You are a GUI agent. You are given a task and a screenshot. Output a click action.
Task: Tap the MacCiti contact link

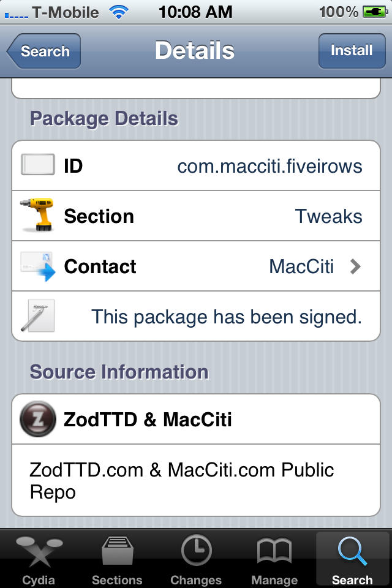tap(301, 266)
